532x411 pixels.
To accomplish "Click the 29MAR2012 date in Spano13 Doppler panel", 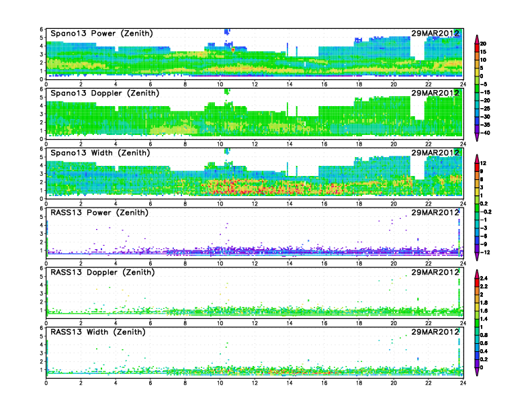I will tap(435, 93).
